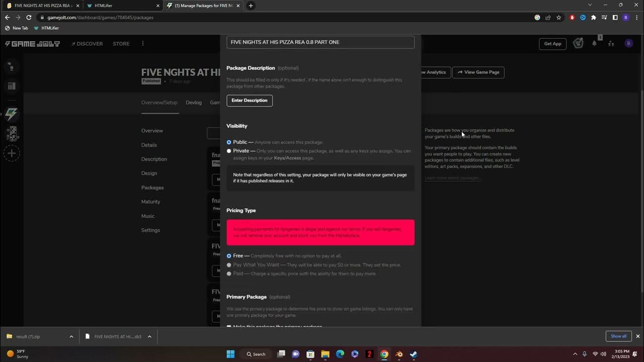Open the friends icon in Game Jolt header
The image size is (644, 362).
611,44
